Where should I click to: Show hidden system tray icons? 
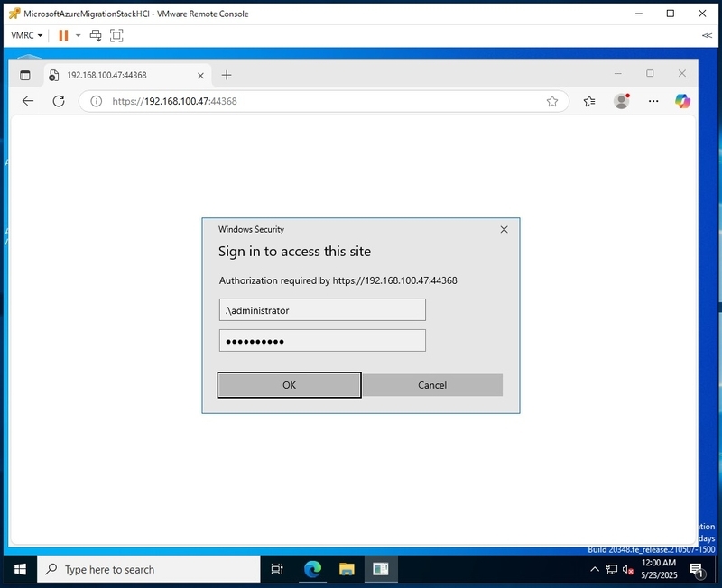(595, 570)
